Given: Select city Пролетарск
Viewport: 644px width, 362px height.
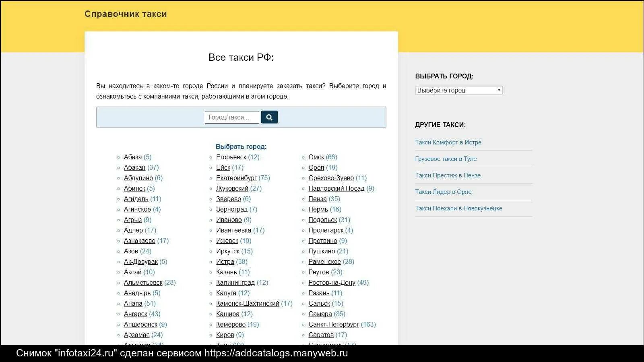Looking at the screenshot, I should click(x=326, y=230).
